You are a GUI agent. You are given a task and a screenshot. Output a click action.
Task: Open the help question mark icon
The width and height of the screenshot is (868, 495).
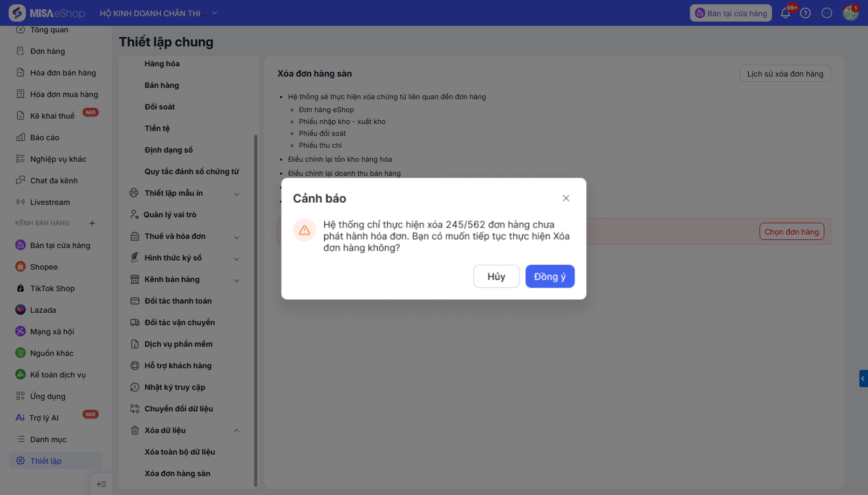pos(805,13)
